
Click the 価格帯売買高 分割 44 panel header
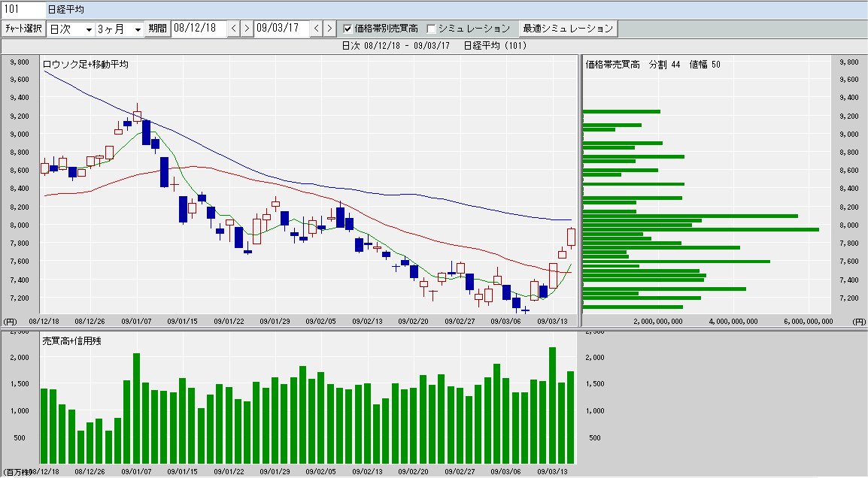tap(652, 65)
